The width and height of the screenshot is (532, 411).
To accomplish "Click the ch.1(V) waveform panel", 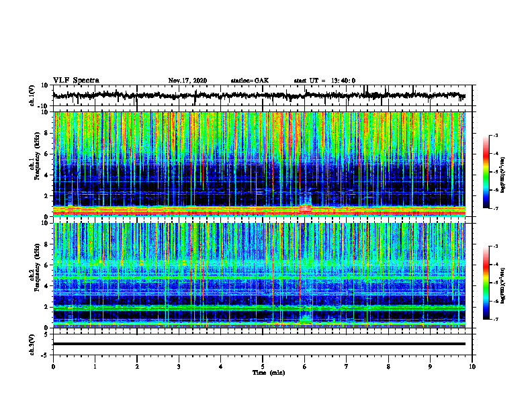I will coord(263,95).
